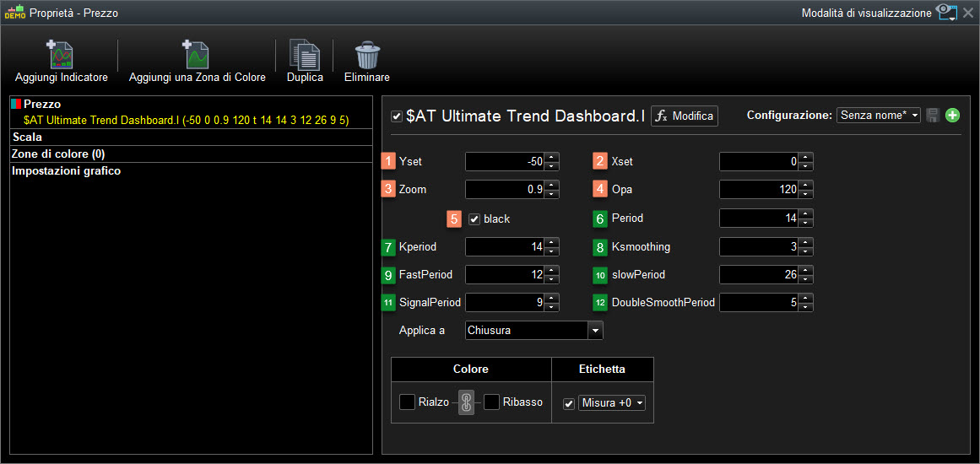The width and height of the screenshot is (980, 464).
Task: Click the Period value field
Action: (x=759, y=218)
